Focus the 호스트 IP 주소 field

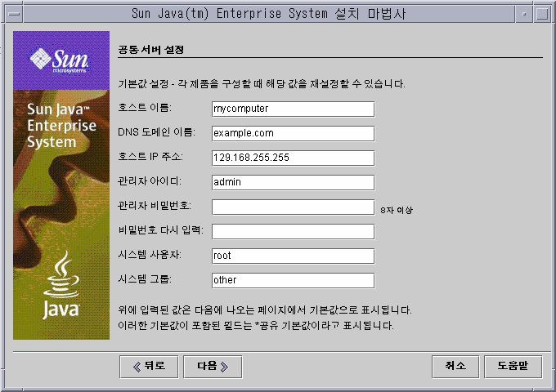click(x=293, y=158)
